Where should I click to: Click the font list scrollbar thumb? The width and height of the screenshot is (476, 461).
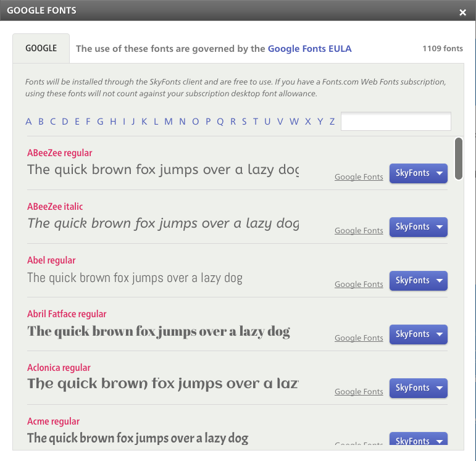pyautogui.click(x=459, y=159)
